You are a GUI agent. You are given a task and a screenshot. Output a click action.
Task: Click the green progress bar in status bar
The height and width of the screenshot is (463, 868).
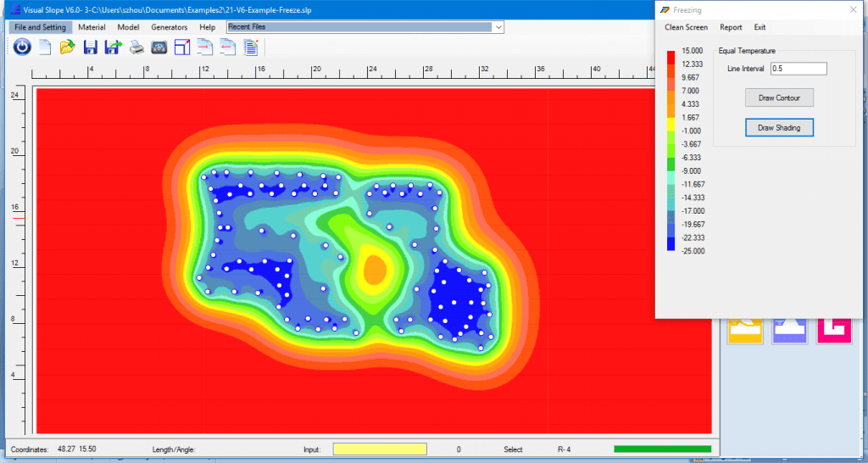click(663, 449)
